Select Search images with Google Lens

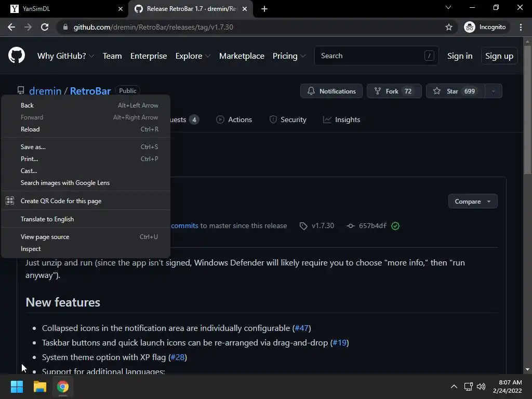click(86, 183)
